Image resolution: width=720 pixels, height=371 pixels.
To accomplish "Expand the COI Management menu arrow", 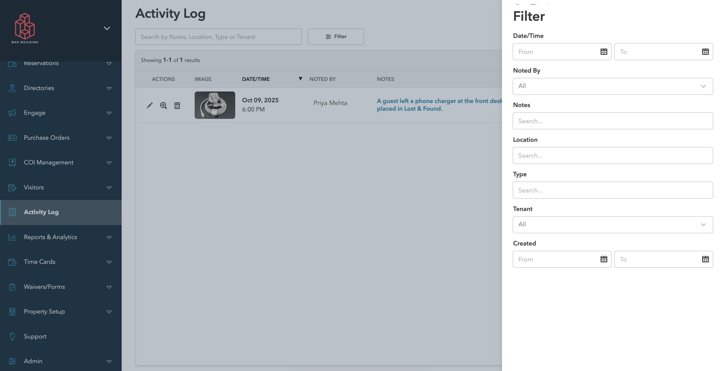I will pyautogui.click(x=109, y=163).
